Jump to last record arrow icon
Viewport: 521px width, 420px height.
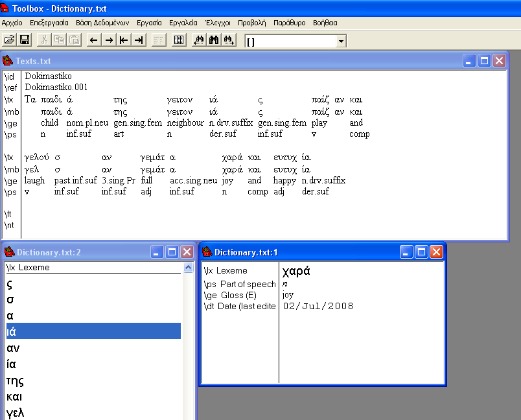139,40
